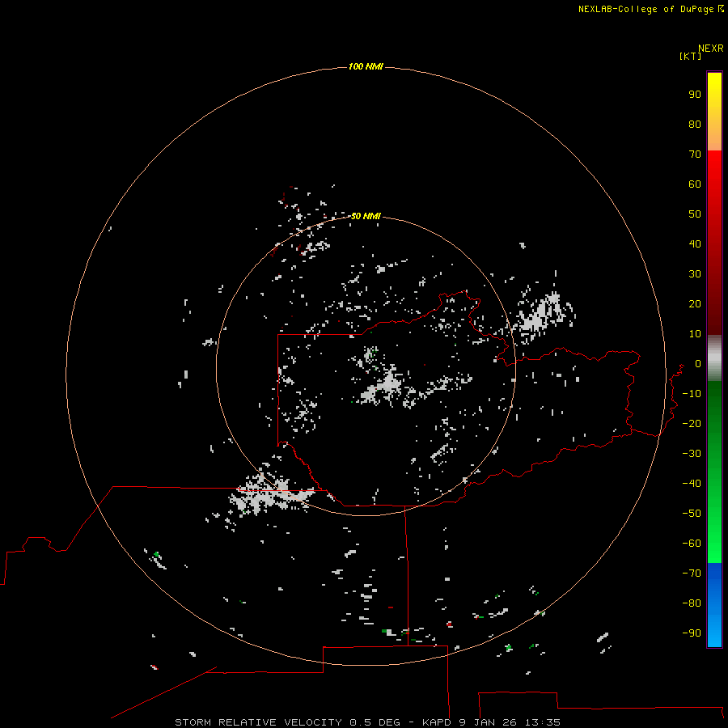
Task: Click the 9 JAN 26 date in the caption
Action: 489,722
